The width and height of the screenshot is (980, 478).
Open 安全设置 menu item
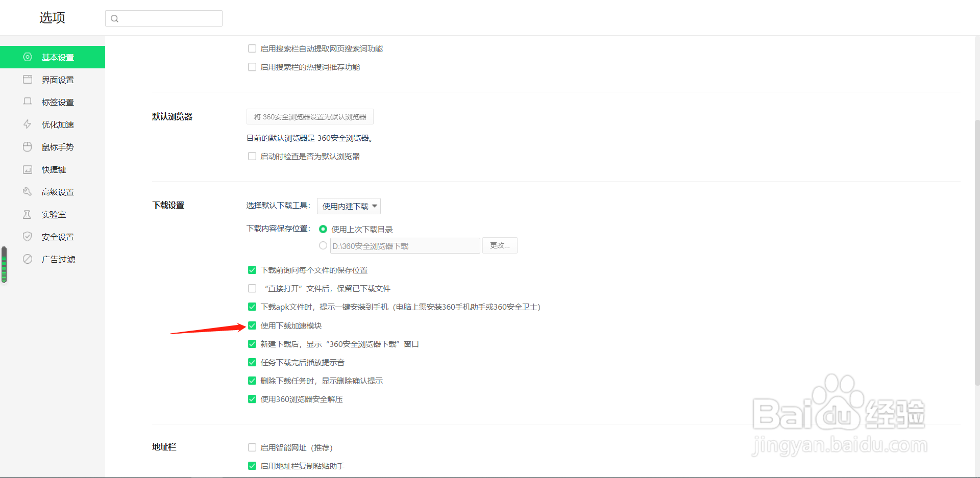point(53,237)
